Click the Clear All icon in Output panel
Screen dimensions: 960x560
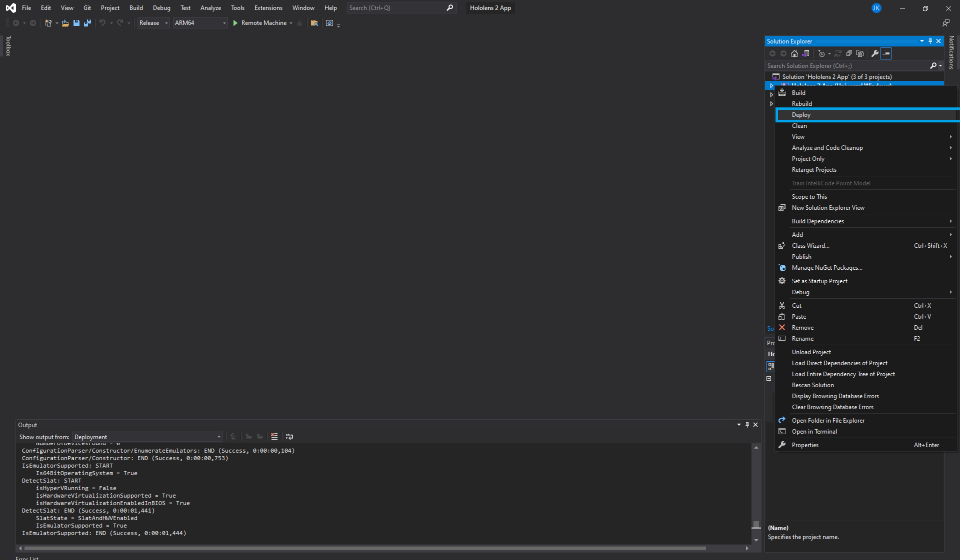pos(274,437)
